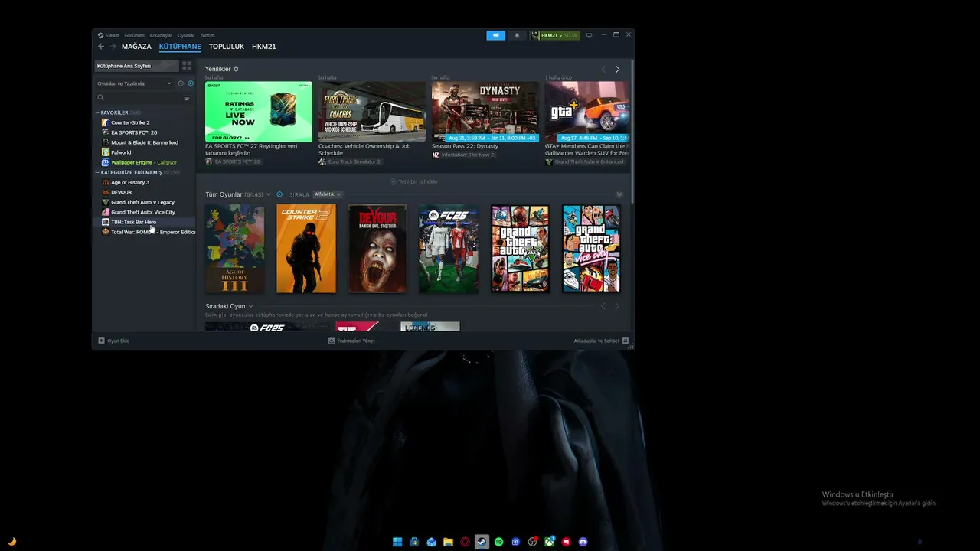
Task: Open Discord from the taskbar
Action: 583,542
